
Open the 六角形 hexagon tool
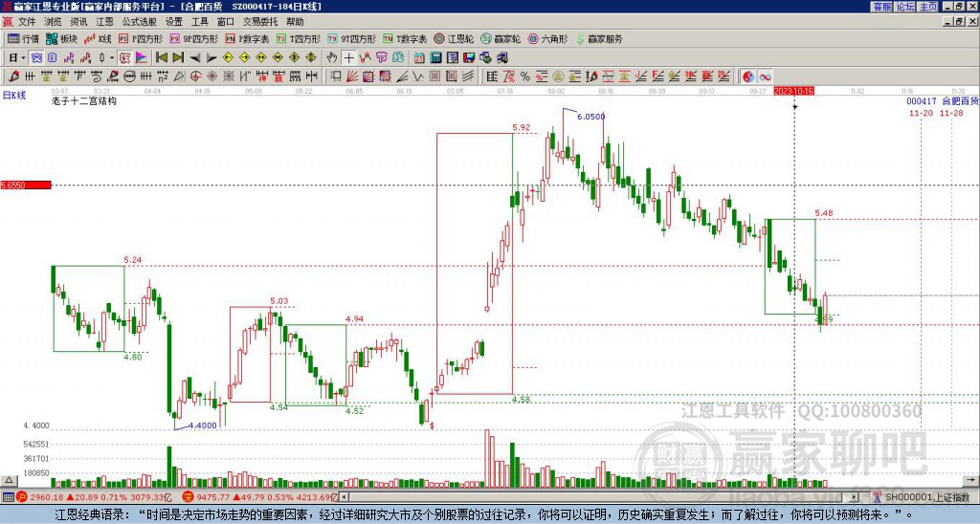pos(547,38)
